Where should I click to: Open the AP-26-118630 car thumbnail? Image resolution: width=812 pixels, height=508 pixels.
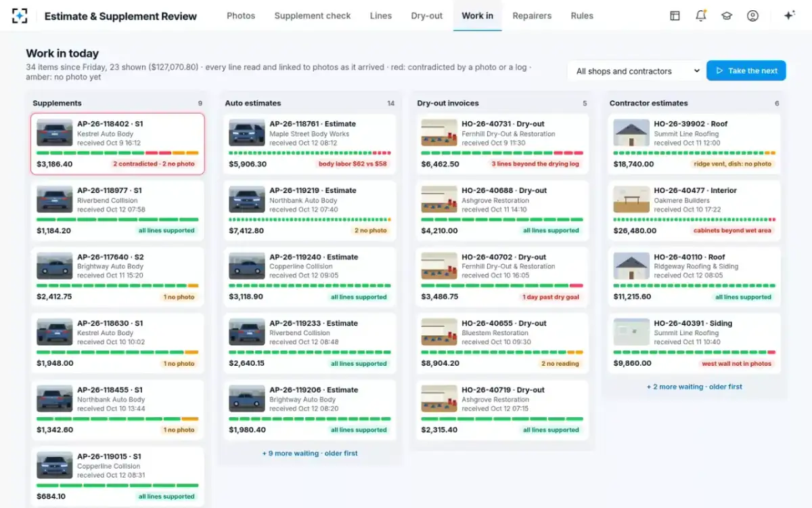pyautogui.click(x=55, y=332)
